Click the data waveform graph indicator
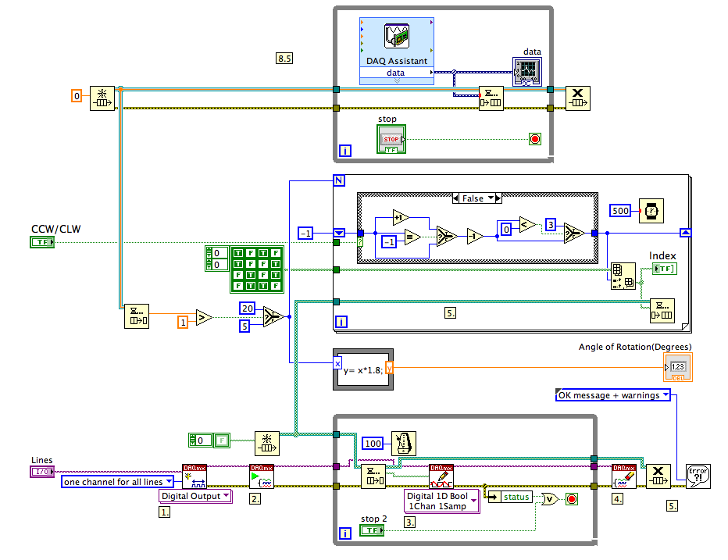The image size is (728, 560). [x=527, y=72]
